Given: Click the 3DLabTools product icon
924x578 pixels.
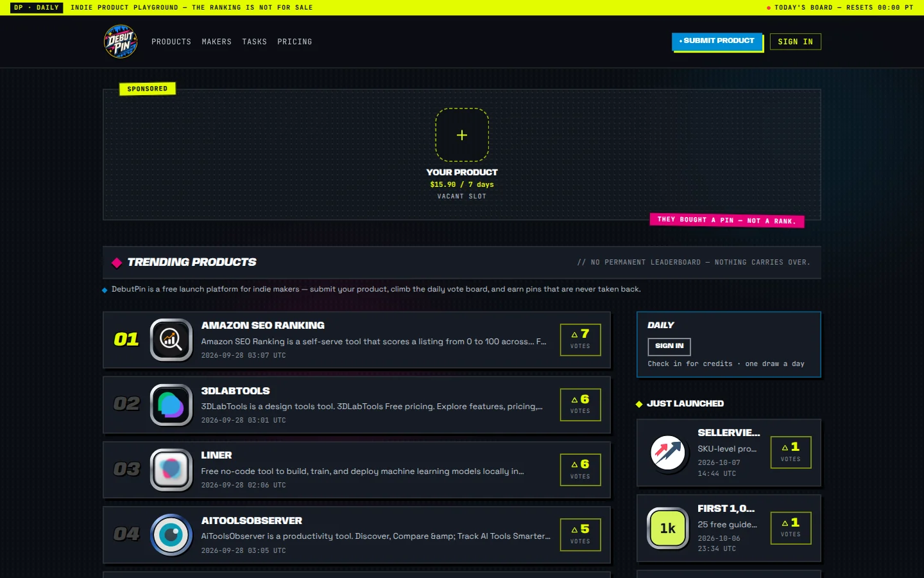Looking at the screenshot, I should click(x=171, y=405).
